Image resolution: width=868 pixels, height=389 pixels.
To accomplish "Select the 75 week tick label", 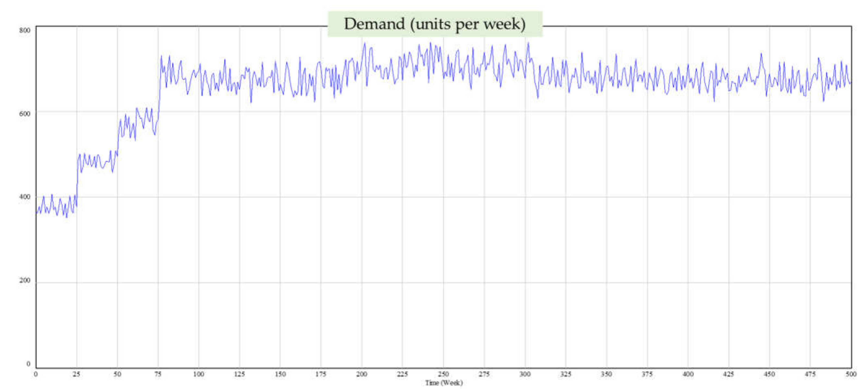I will [x=158, y=374].
